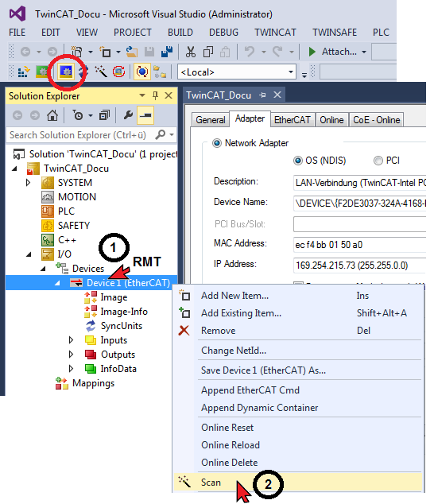This screenshot has width=434, height=504.
Task: Click the MAC Address field
Action: click(x=359, y=245)
